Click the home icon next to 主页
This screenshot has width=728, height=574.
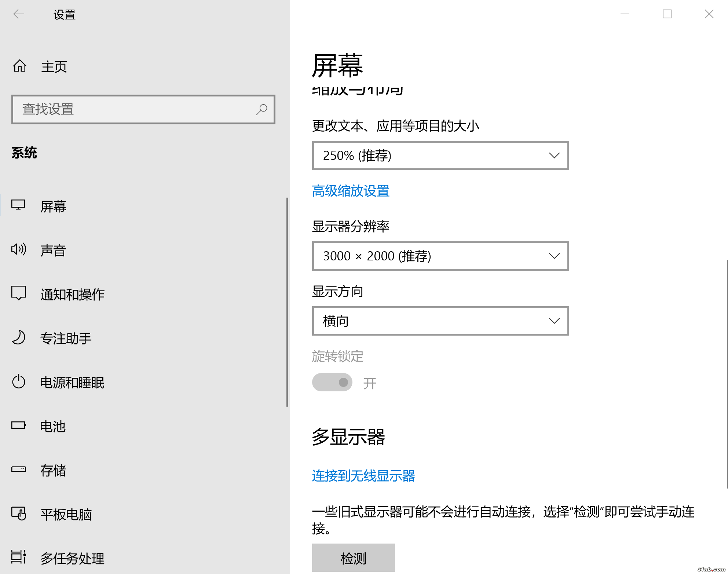[x=20, y=66]
